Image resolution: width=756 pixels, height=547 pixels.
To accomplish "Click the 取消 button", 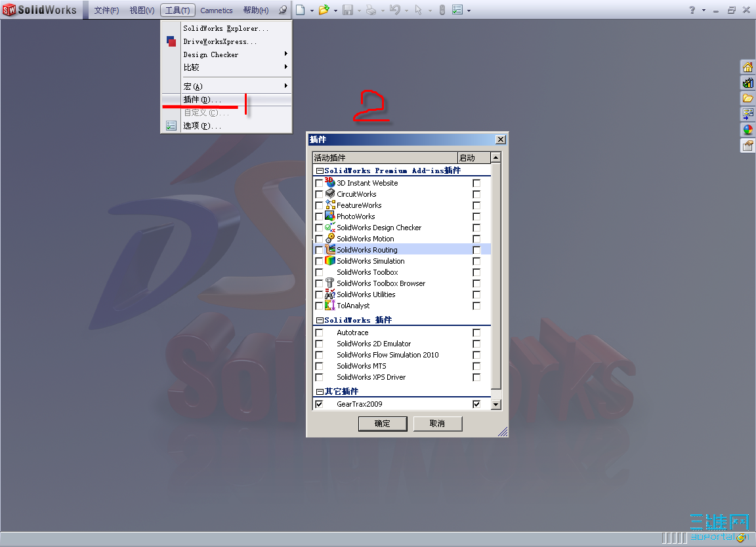I will [x=437, y=423].
